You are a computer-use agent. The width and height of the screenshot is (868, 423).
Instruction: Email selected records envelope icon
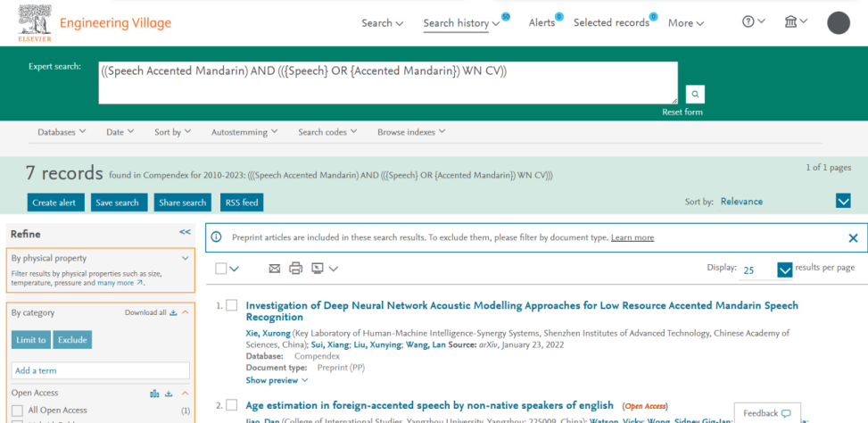pos(275,269)
